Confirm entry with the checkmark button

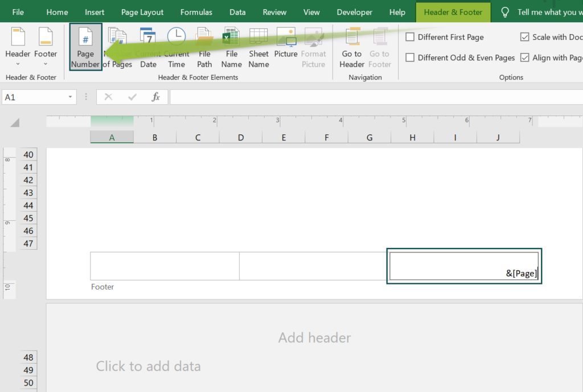point(132,97)
